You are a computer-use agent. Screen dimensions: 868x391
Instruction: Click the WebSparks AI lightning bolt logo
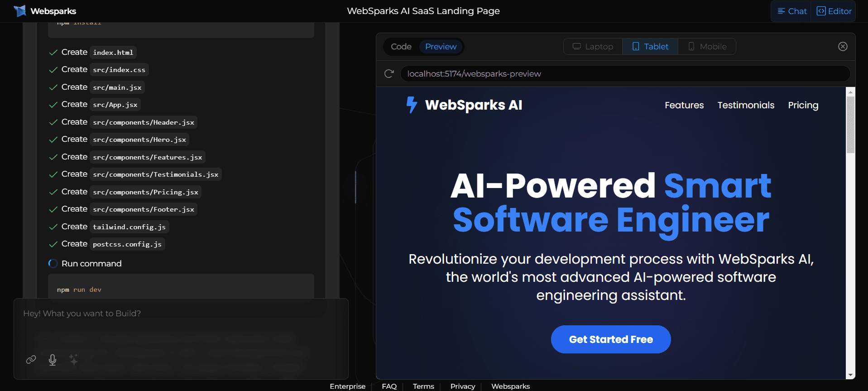click(412, 105)
